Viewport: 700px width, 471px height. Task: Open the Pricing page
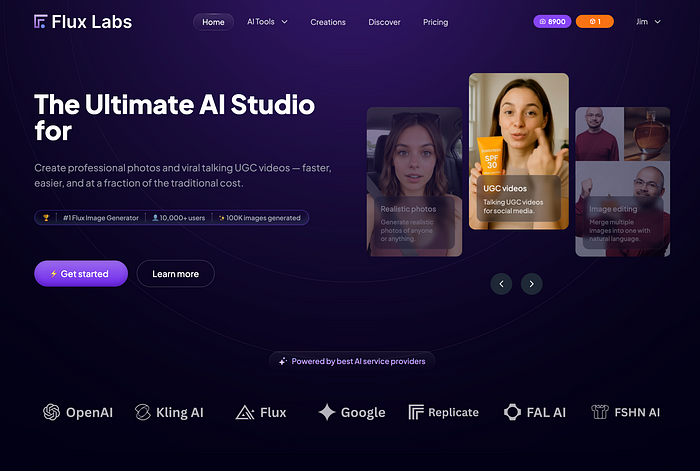(x=435, y=22)
